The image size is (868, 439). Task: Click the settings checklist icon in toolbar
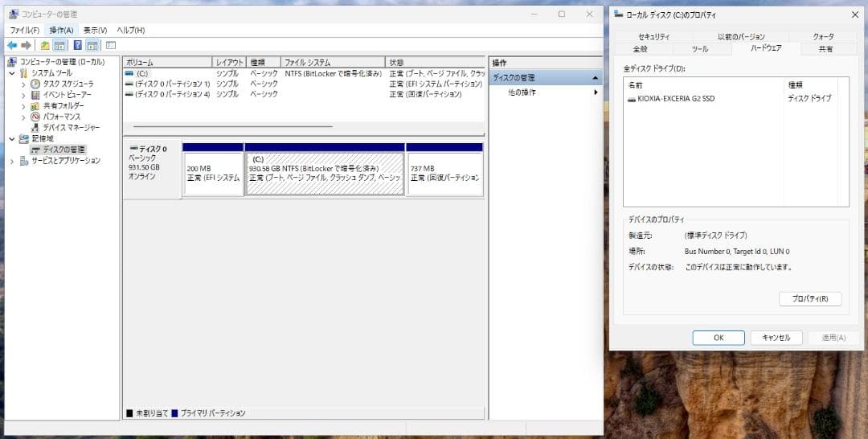tap(111, 45)
